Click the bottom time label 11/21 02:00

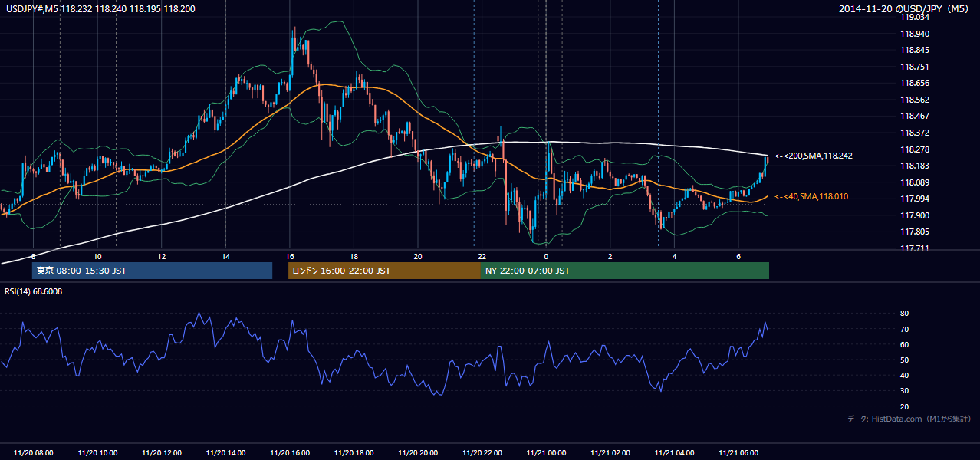[x=610, y=453]
